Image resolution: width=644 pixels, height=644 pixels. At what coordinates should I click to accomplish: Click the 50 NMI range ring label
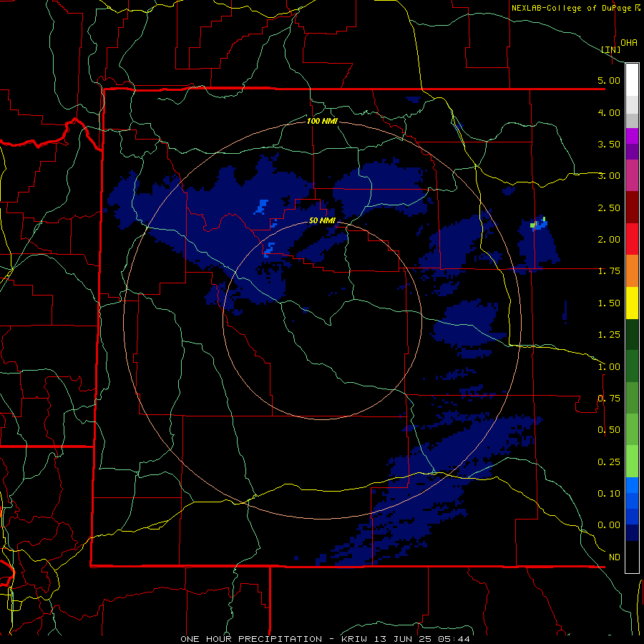pyautogui.click(x=323, y=221)
